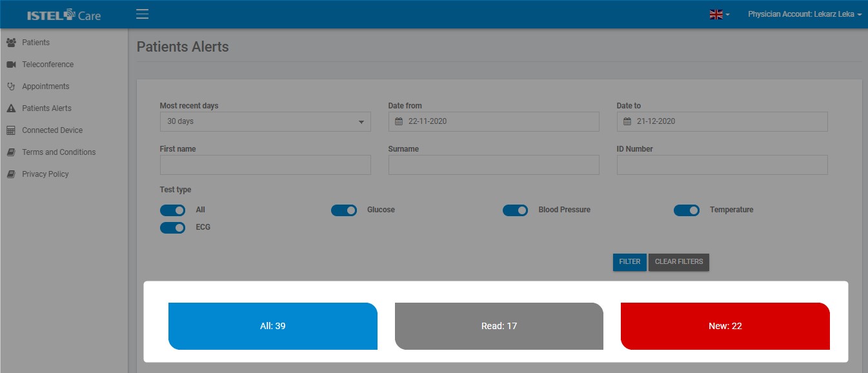This screenshot has height=373, width=868.
Task: Click the Connected Device calculator icon
Action: (11, 130)
